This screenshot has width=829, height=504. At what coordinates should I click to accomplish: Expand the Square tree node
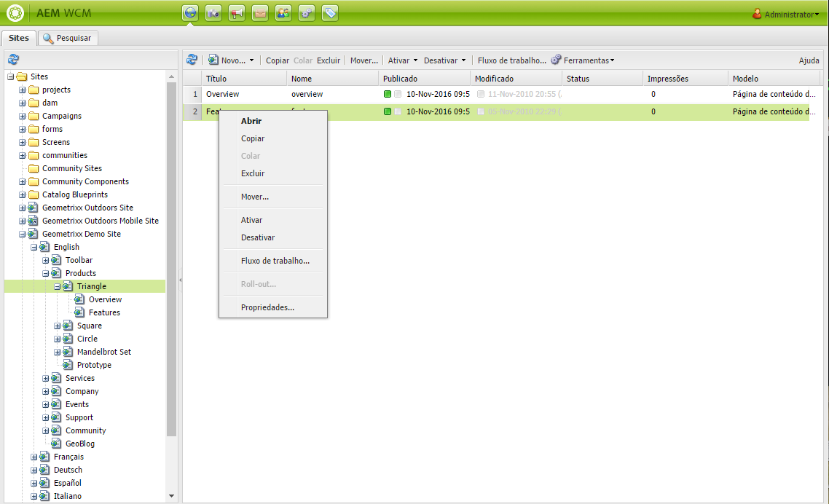(57, 326)
